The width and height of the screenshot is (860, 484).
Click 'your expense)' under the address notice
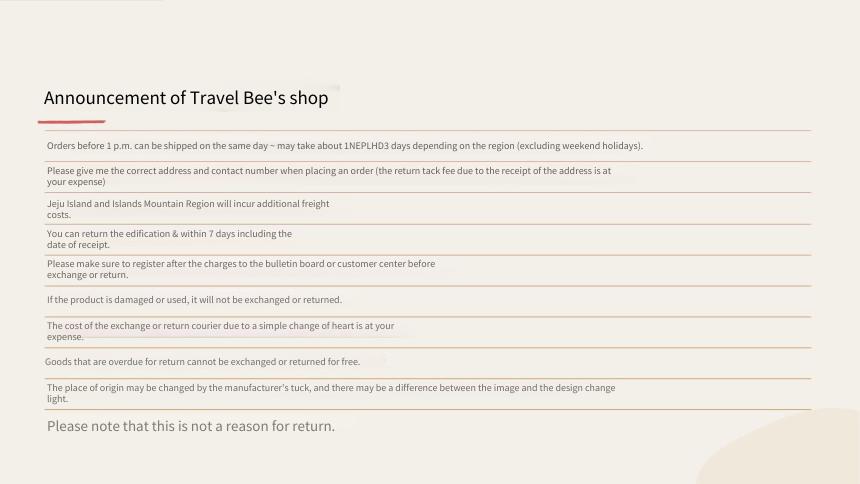[76, 182]
